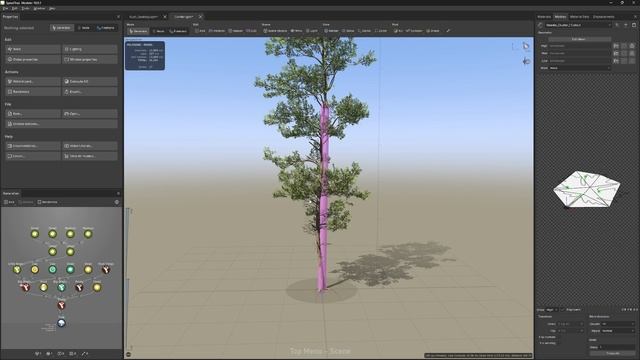Open the File menu
Image resolution: width=640 pixels, height=360 pixels.
[5, 8]
